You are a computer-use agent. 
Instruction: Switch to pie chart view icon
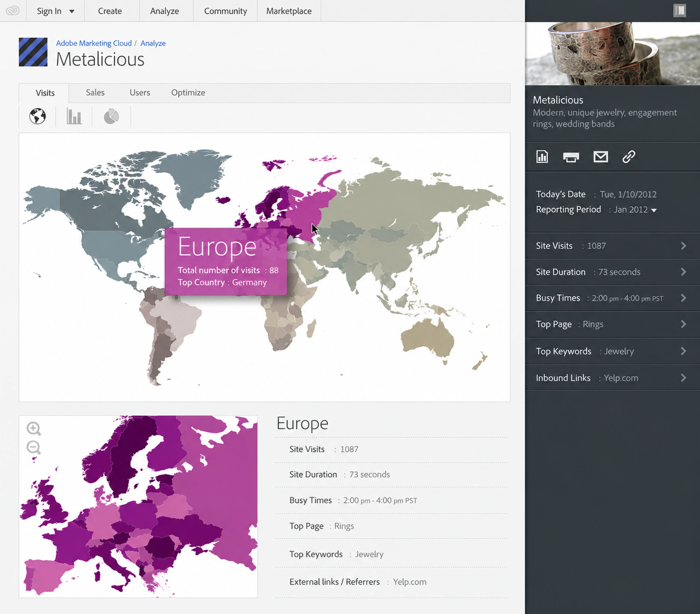[x=111, y=117]
